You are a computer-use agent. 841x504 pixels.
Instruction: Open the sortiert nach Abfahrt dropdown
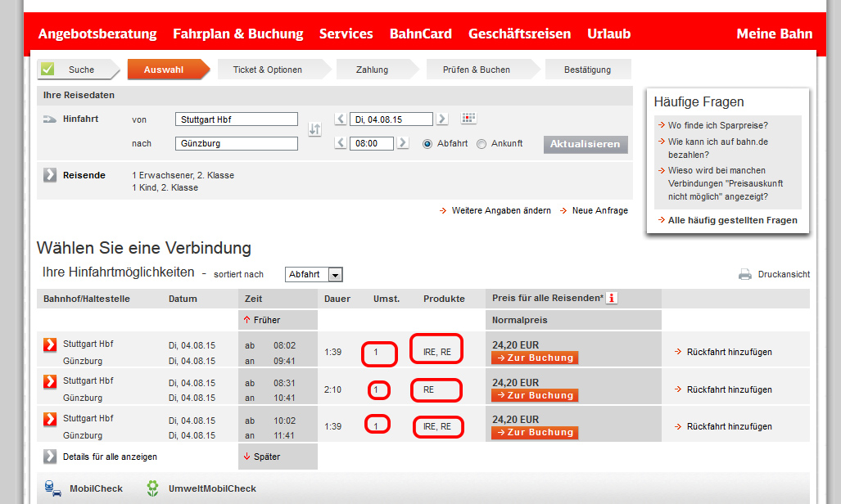(314, 275)
